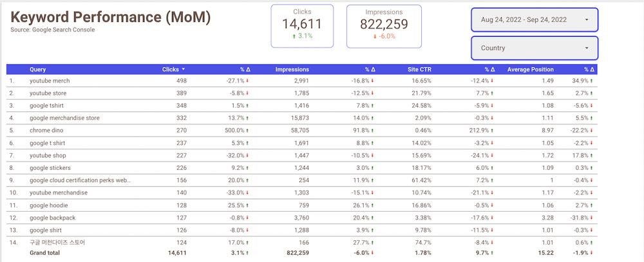Click the 15,873 impressions value
The height and width of the screenshot is (262, 644).
tap(299, 118)
